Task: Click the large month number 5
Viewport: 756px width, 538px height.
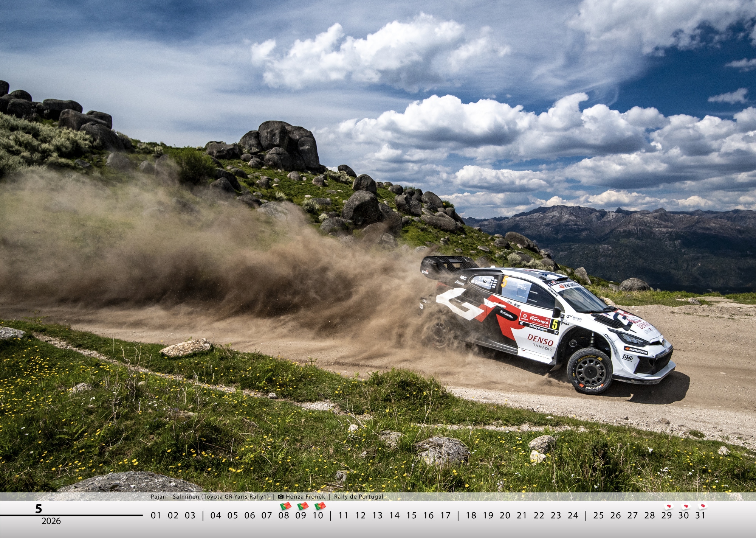Action: [x=39, y=509]
